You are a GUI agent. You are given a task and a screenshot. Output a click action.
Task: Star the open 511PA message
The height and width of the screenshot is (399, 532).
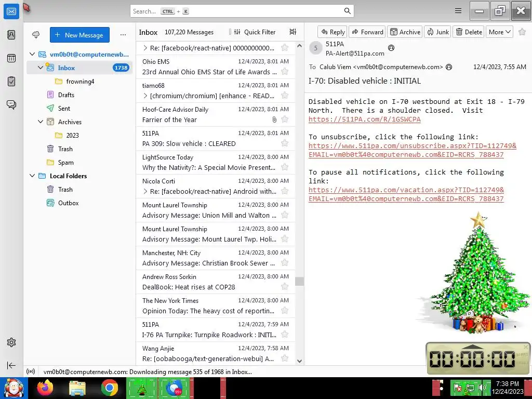[522, 32]
